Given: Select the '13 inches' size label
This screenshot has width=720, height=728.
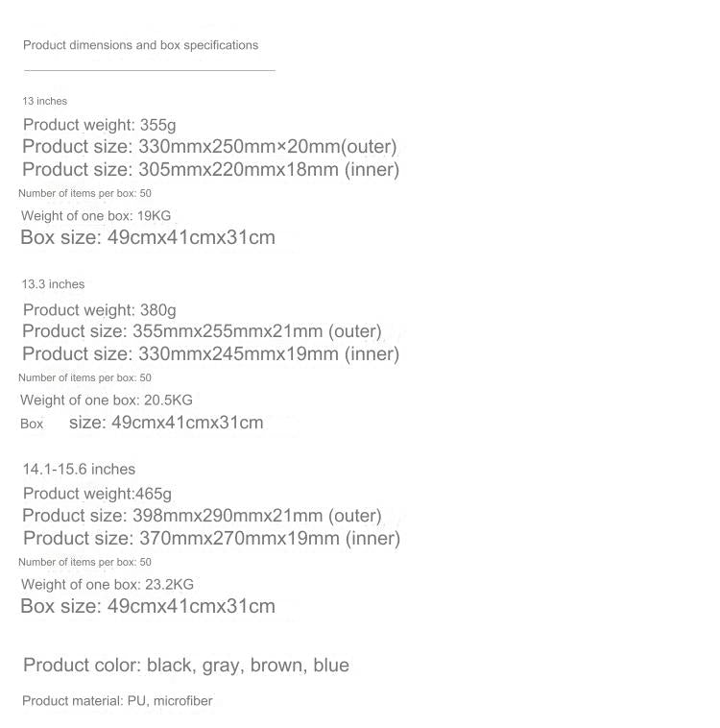Looking at the screenshot, I should pos(45,101).
